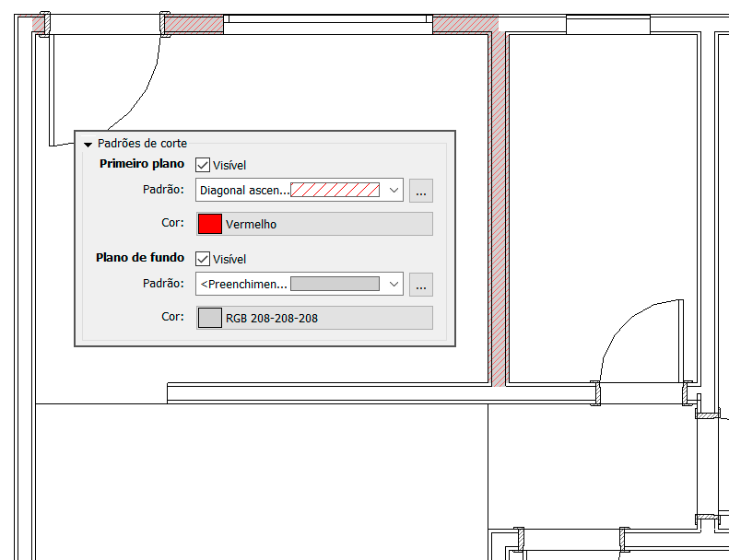This screenshot has height=560, width=729.
Task: Toggle Visível checkbox under Primeiro plano
Action: coord(204,165)
